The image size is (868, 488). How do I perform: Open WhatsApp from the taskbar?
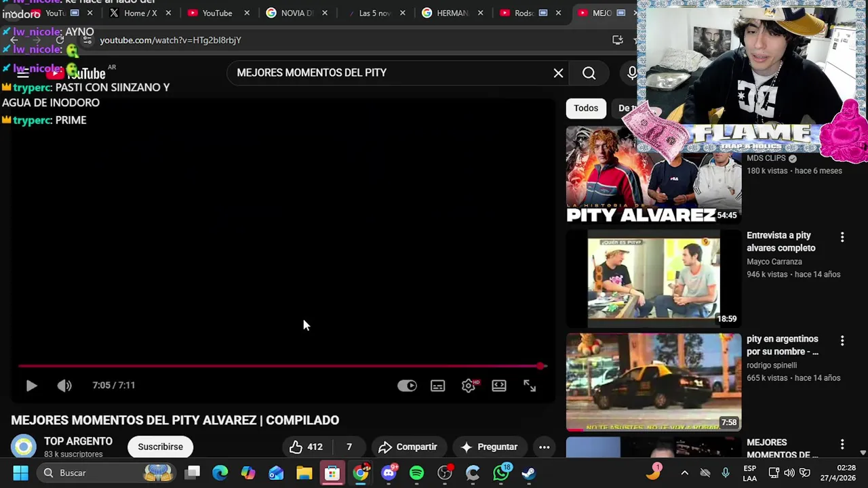(x=501, y=473)
